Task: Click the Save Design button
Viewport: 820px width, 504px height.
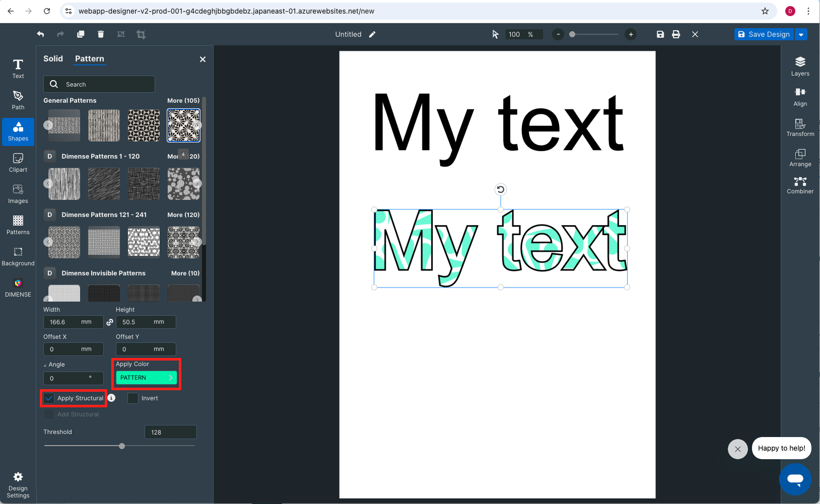Action: pyautogui.click(x=764, y=34)
